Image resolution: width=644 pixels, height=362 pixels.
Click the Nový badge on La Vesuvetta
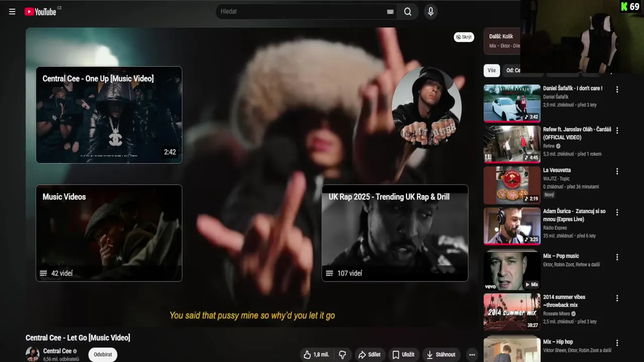click(x=549, y=195)
